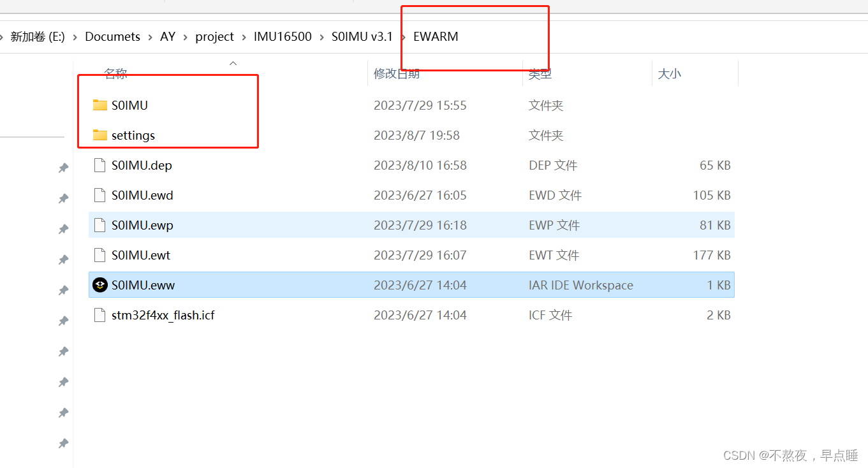Click the sort arrow above the 名称 column

click(233, 62)
